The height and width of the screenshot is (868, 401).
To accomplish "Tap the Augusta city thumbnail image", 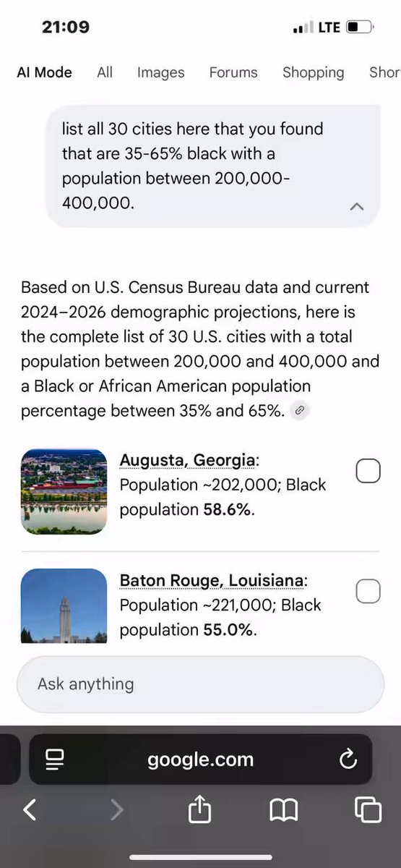I will coord(64,491).
